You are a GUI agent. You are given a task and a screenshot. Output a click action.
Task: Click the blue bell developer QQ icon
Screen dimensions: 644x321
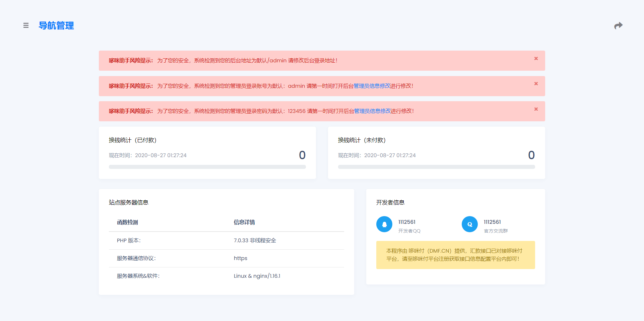(384, 224)
